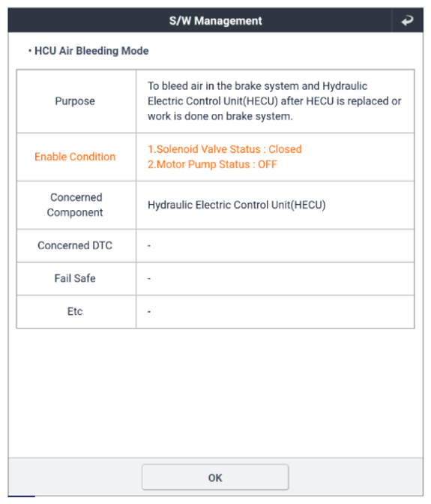This screenshot has height=504, width=431.
Task: Select the Fail Safe row label
Action: tap(75, 278)
